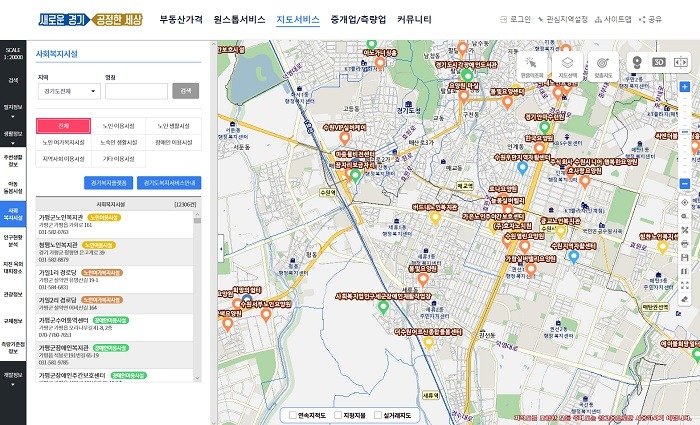Check the 지형지물 map option

click(337, 414)
